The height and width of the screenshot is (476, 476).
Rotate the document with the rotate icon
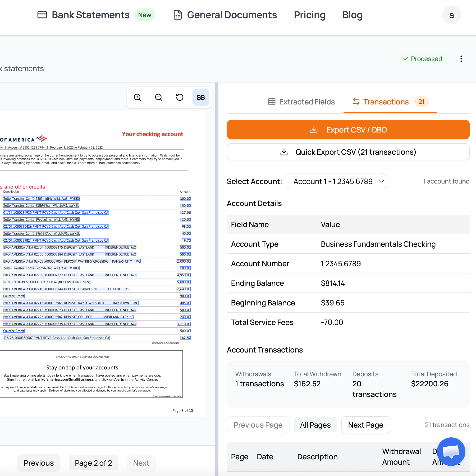point(180,98)
